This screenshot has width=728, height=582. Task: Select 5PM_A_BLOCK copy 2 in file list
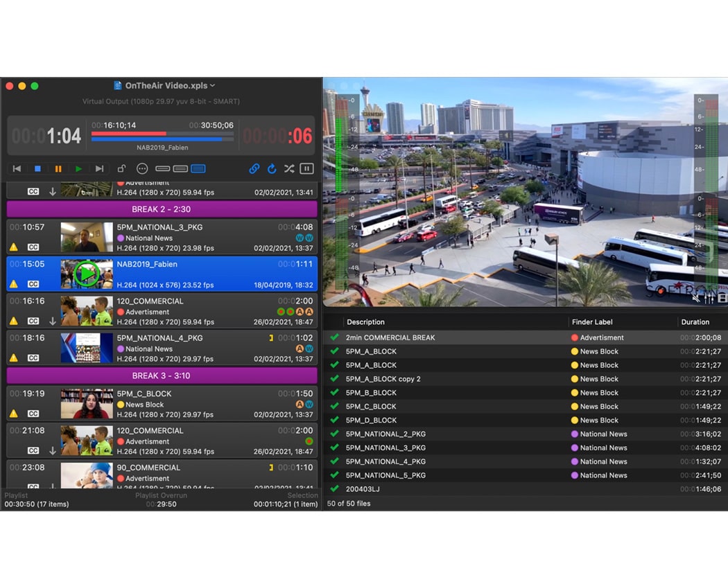pos(526,379)
